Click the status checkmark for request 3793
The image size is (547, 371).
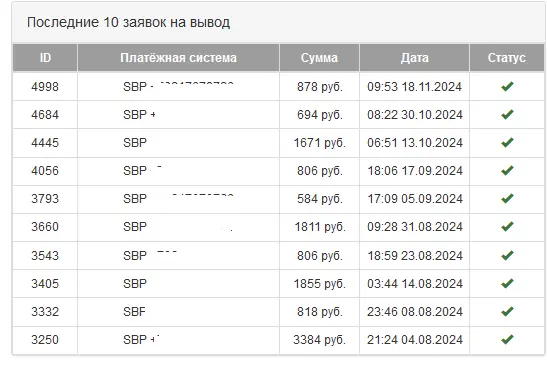click(507, 198)
